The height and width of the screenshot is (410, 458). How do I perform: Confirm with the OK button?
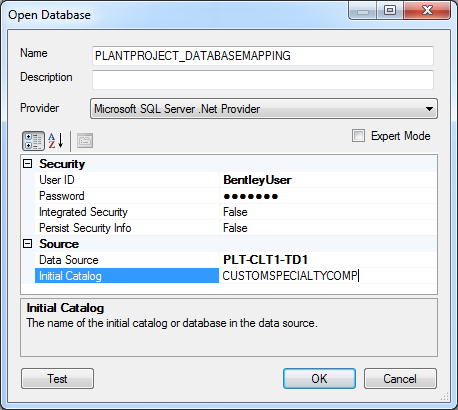319,378
